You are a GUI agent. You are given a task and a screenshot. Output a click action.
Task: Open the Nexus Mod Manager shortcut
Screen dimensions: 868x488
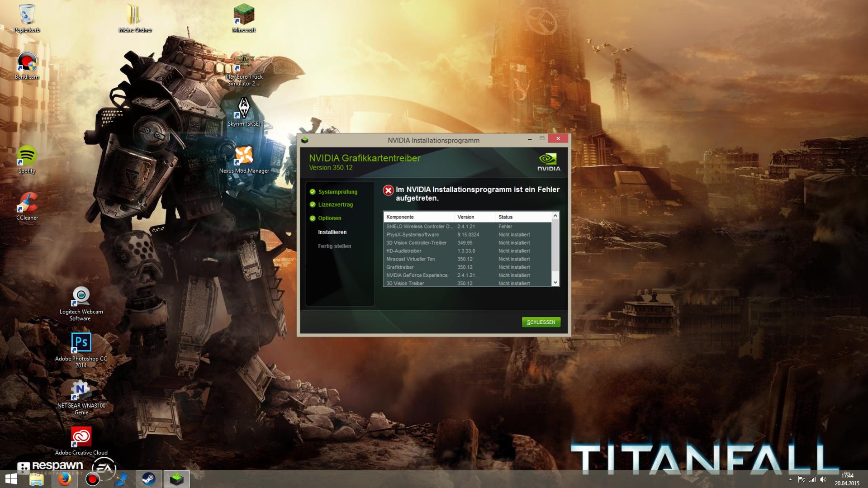click(x=244, y=159)
